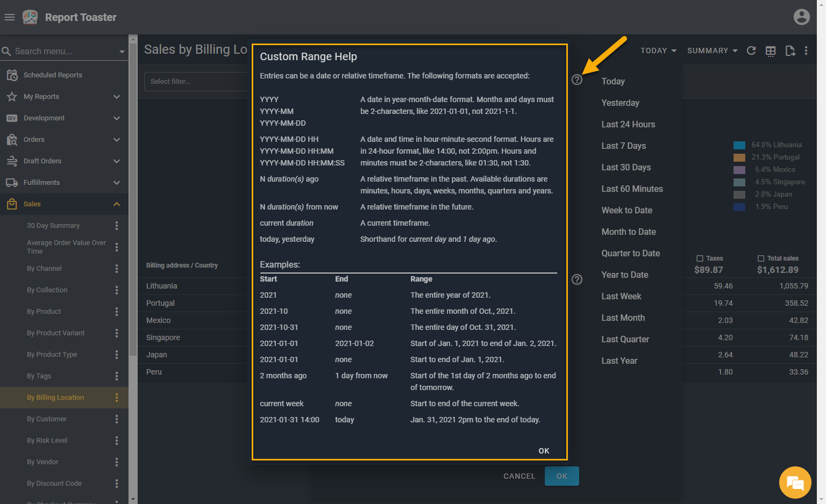The width and height of the screenshot is (826, 504).
Task: Click the help icon beside Year to Date
Action: pos(577,279)
